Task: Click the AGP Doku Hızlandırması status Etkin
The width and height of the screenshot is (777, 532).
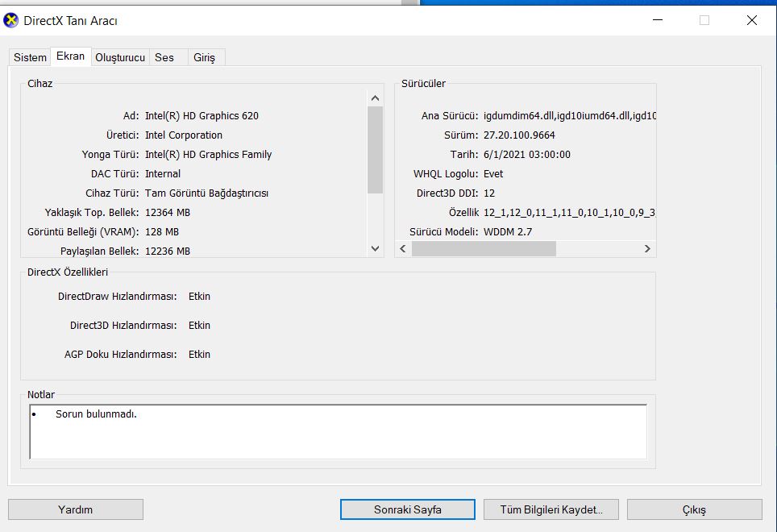Action: (x=199, y=355)
